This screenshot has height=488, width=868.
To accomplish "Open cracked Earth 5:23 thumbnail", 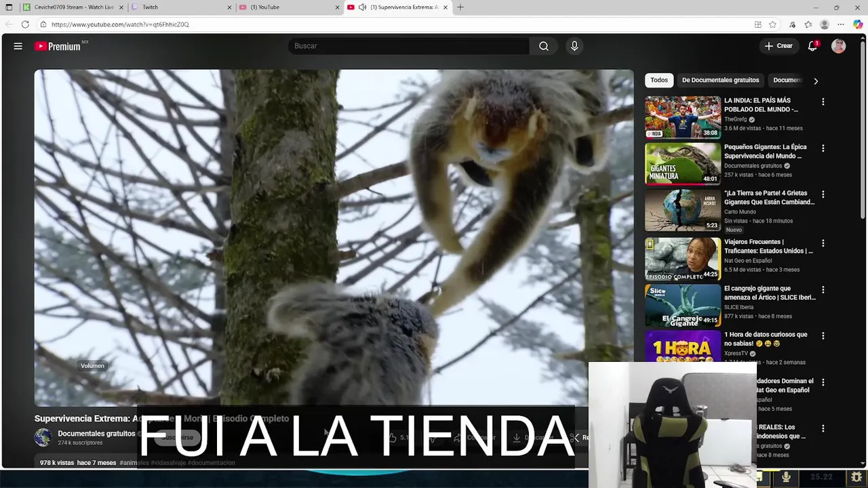I will tap(683, 210).
